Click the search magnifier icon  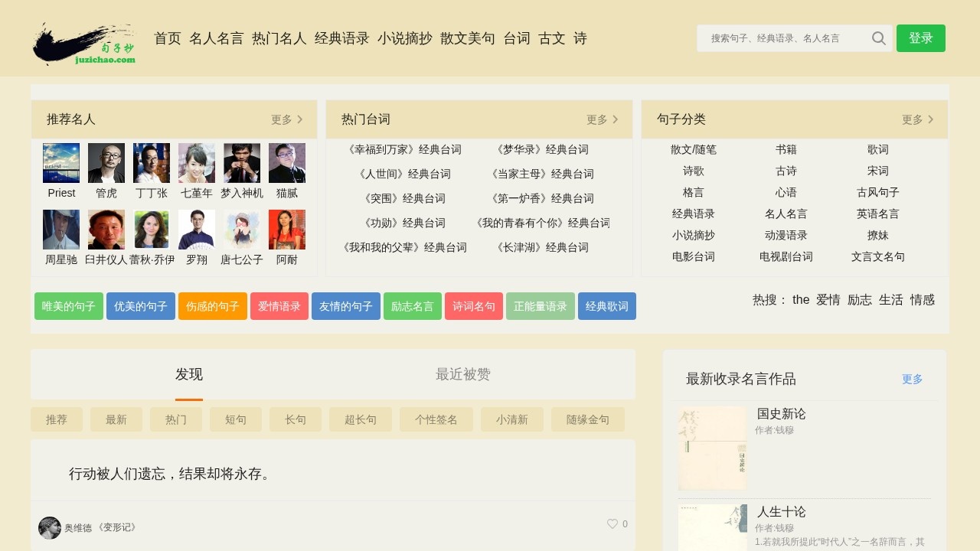(878, 37)
